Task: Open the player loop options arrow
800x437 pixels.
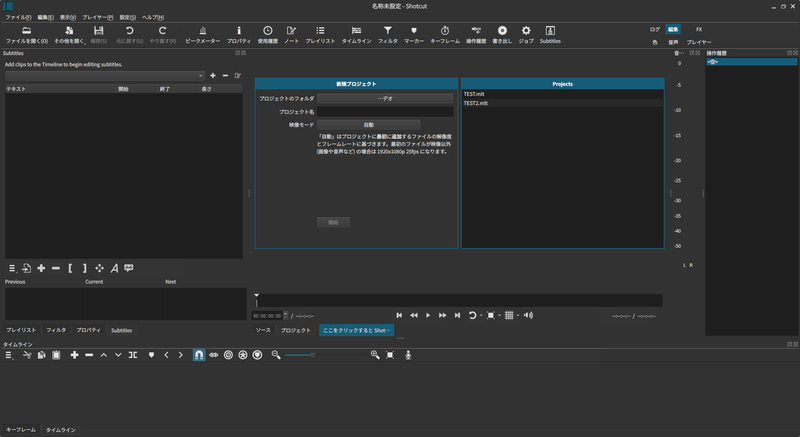Action: click(481, 316)
